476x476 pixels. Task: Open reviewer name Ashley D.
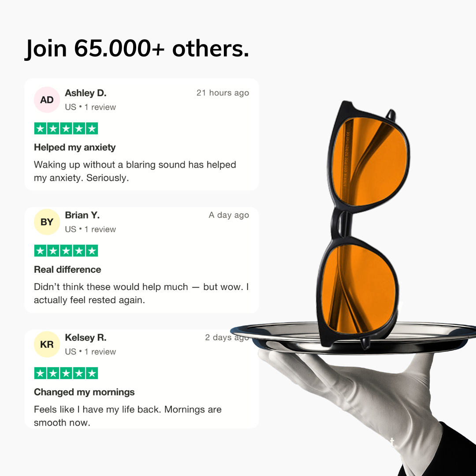click(86, 93)
